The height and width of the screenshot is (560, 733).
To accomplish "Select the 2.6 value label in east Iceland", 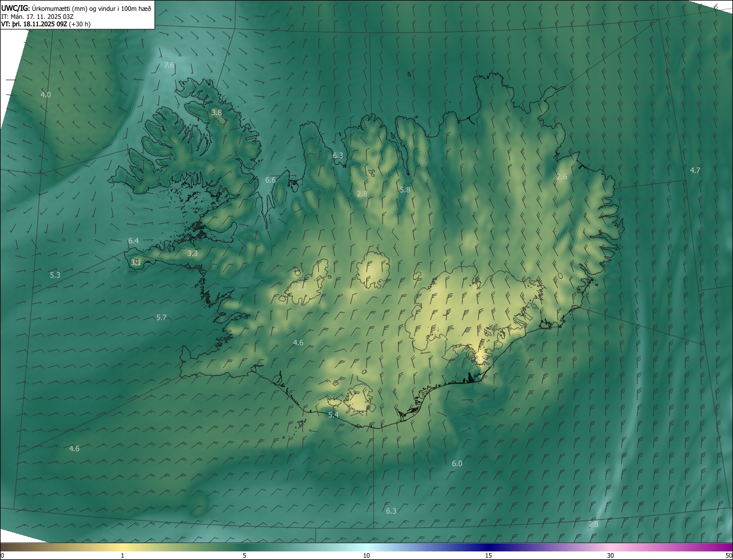I will pos(562,177).
